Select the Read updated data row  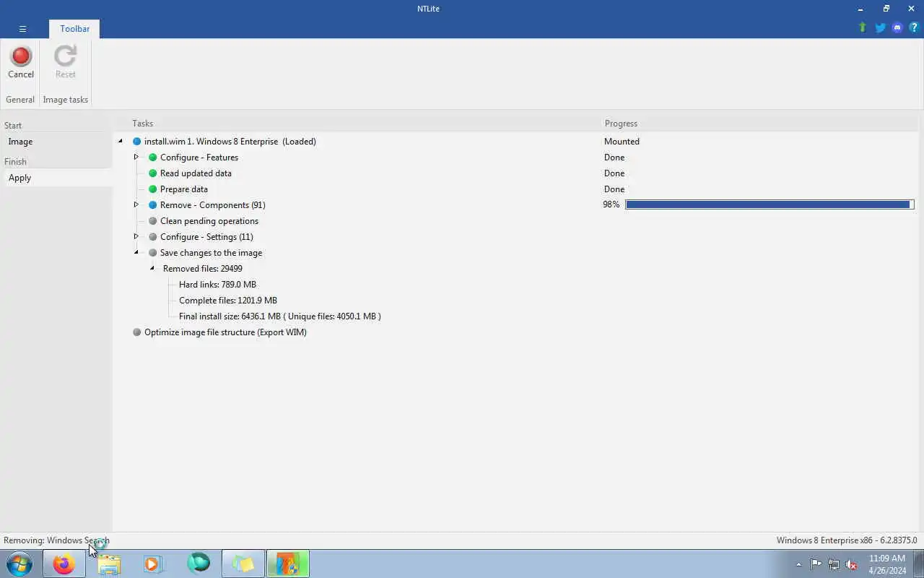[x=196, y=173]
